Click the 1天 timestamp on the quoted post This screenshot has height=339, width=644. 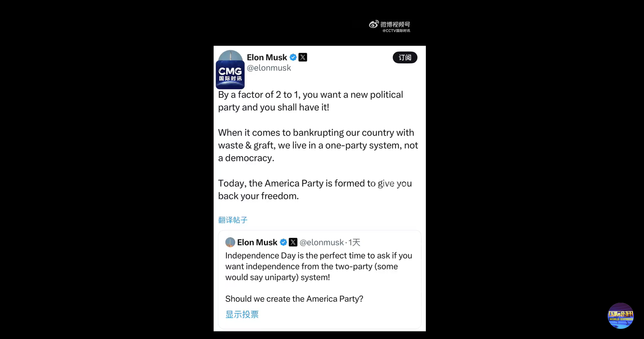[x=354, y=242]
